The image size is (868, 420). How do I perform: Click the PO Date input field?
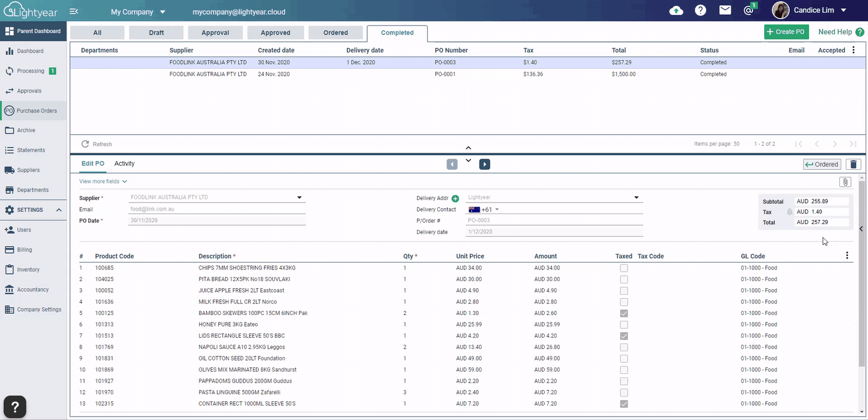pos(216,220)
